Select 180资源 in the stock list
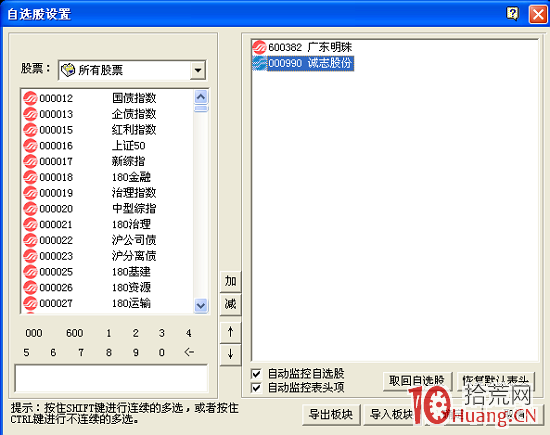Image resolution: width=550 pixels, height=435 pixels. coord(131,288)
